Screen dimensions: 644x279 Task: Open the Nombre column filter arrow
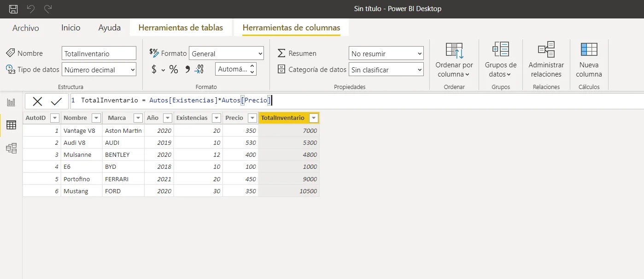click(96, 118)
